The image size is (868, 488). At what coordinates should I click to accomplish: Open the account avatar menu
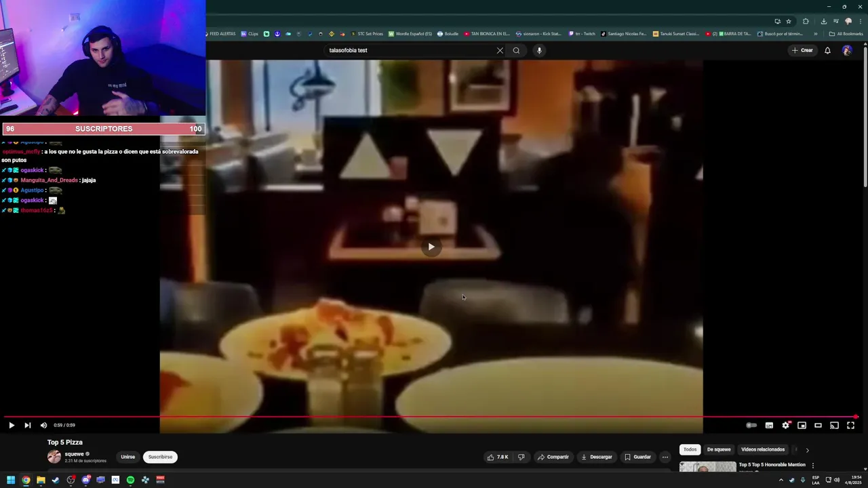click(x=847, y=50)
